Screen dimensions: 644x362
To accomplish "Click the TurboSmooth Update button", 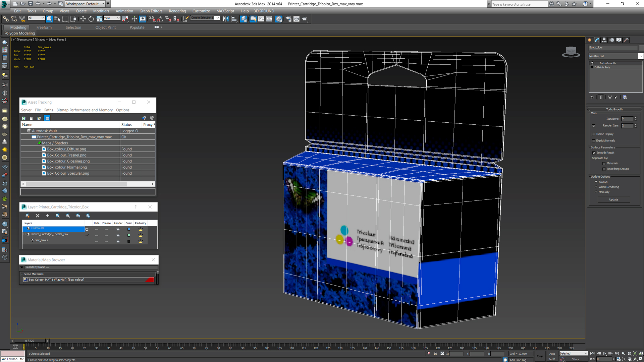I will pyautogui.click(x=614, y=200).
